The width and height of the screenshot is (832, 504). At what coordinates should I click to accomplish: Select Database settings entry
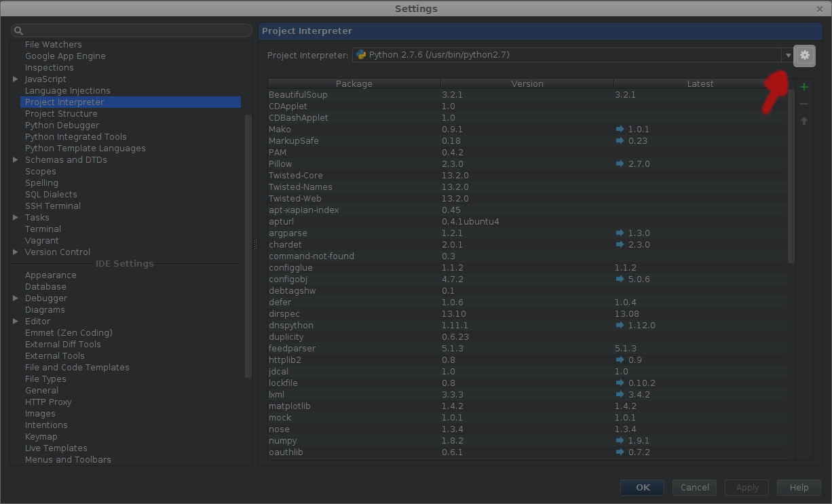tap(45, 287)
